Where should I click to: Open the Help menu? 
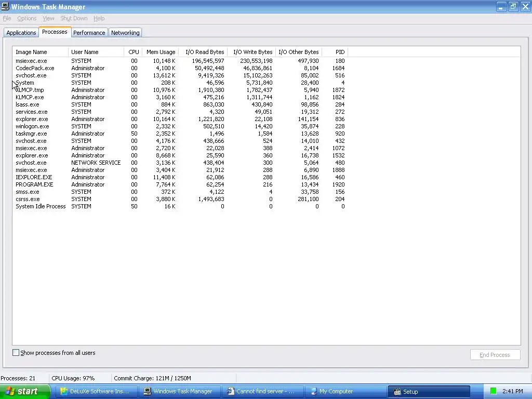[x=99, y=18]
